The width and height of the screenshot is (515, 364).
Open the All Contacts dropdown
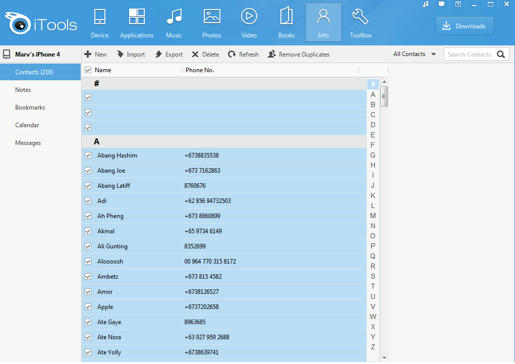(415, 54)
